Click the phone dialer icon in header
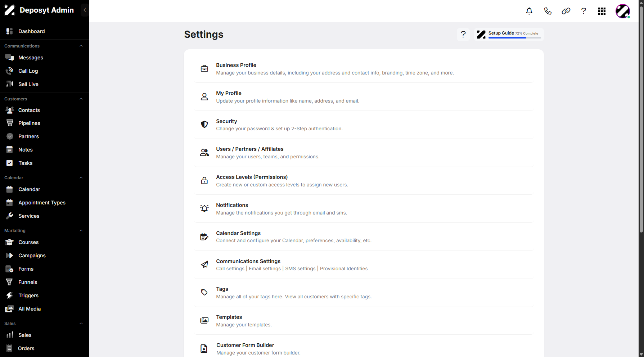The width and height of the screenshot is (644, 357). pos(548,11)
